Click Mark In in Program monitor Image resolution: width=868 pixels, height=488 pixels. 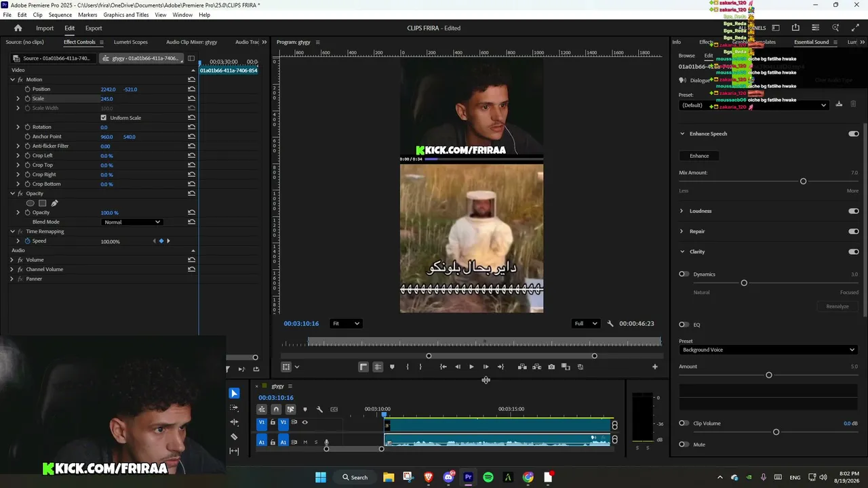(x=407, y=367)
